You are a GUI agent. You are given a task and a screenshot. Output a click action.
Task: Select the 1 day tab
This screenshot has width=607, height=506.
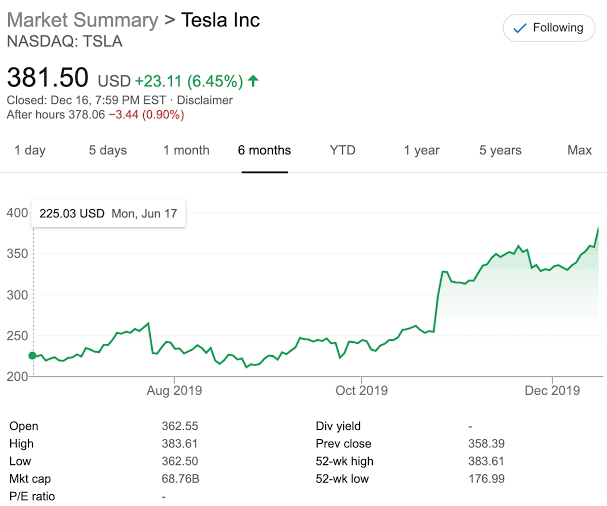(29, 150)
